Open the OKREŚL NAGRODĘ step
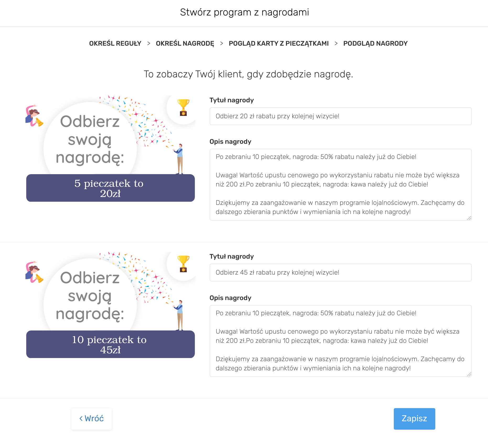 (185, 44)
